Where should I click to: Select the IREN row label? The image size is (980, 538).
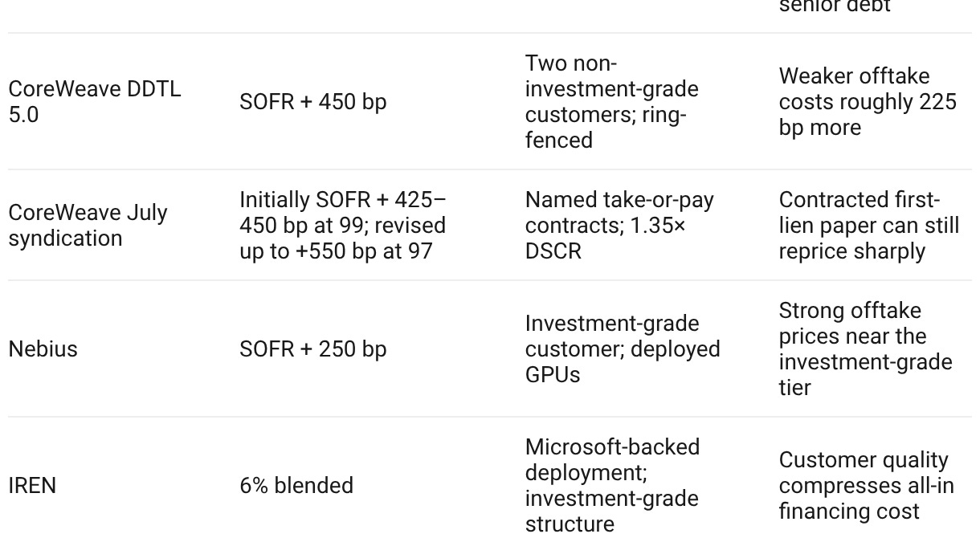point(32,486)
